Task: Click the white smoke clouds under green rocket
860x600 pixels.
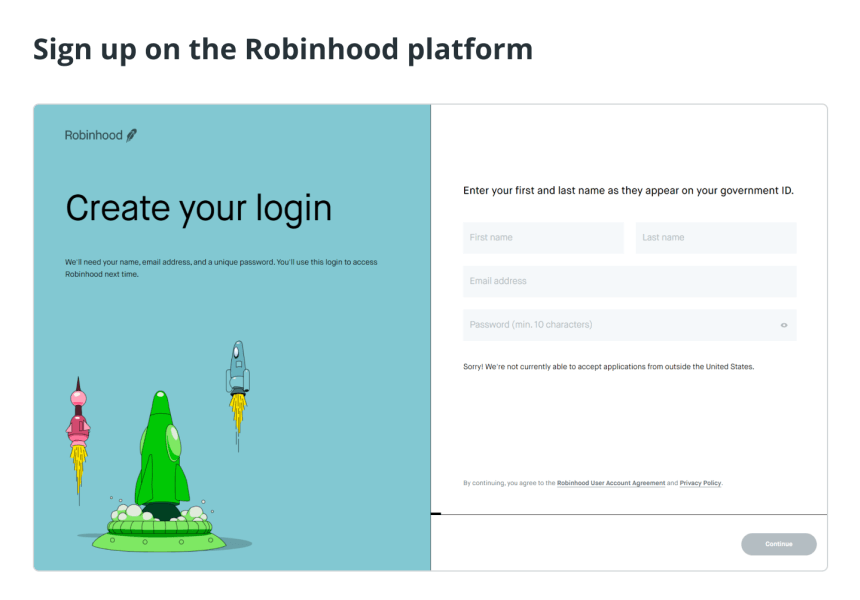Action: 159,513
